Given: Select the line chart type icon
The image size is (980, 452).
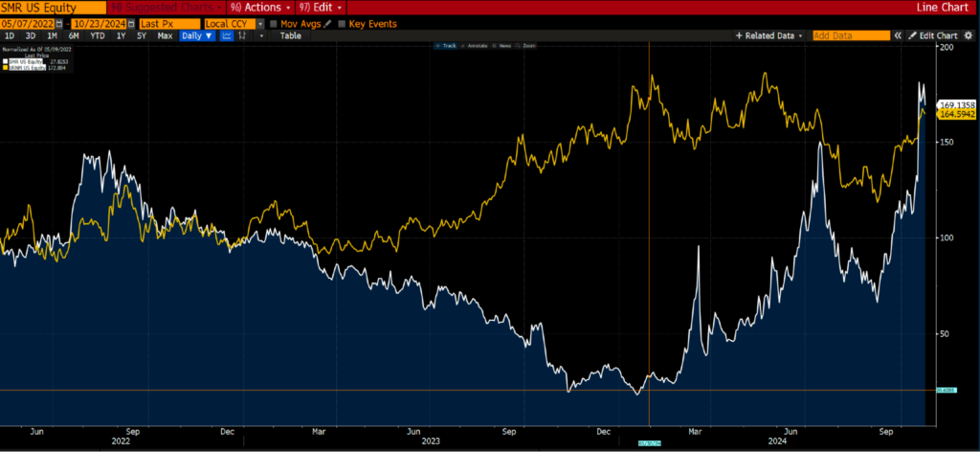Looking at the screenshot, I should 228,35.
